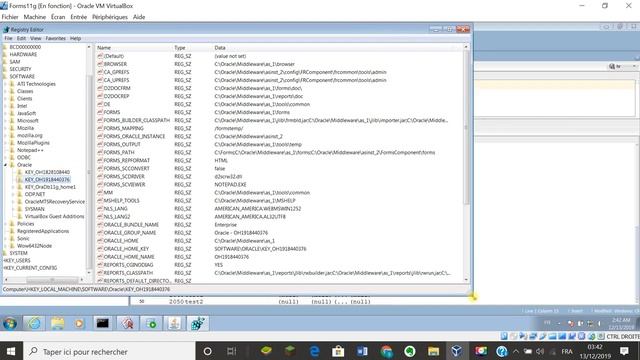640x360 pixels.
Task: Select the Registry Editor cube icon in guest taskbar
Action: [198, 324]
